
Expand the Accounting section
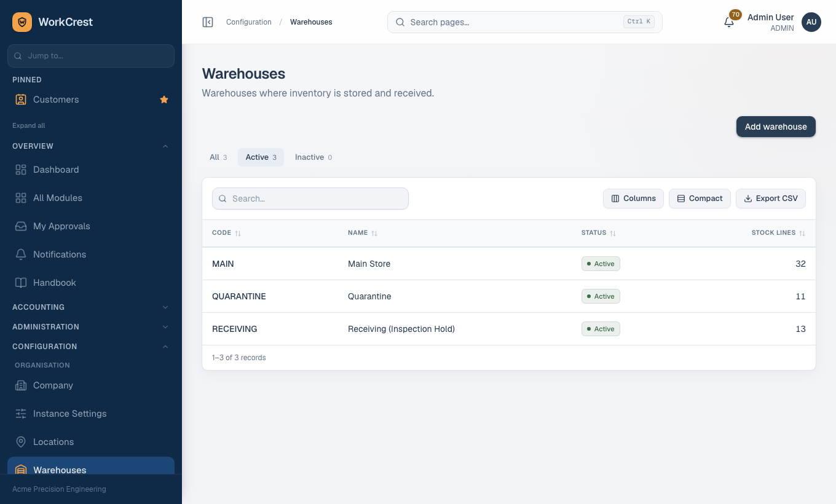[91, 307]
